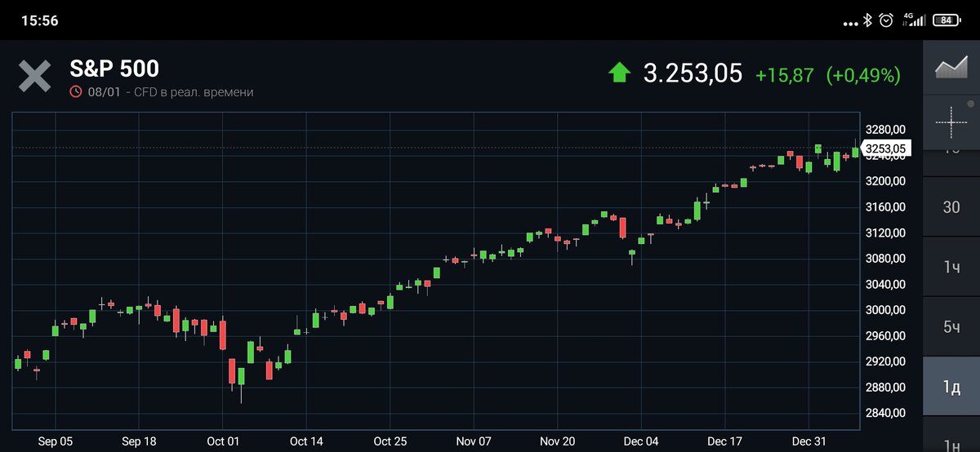Tap the Bluetooth status bar icon
Screen dimensions: 980x452
pos(868,20)
